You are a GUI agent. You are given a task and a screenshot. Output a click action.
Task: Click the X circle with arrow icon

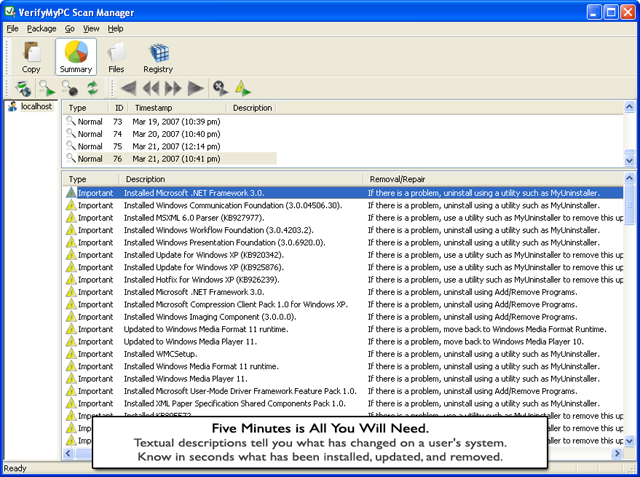tap(220, 88)
